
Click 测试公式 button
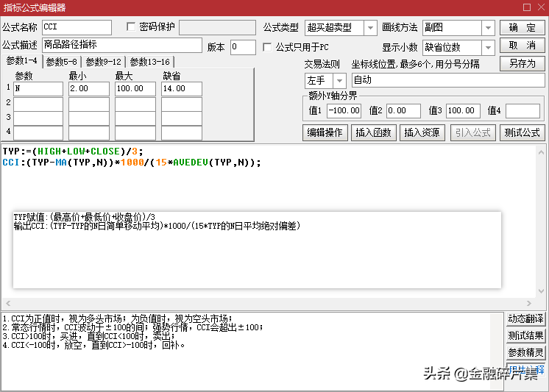[x=522, y=133]
